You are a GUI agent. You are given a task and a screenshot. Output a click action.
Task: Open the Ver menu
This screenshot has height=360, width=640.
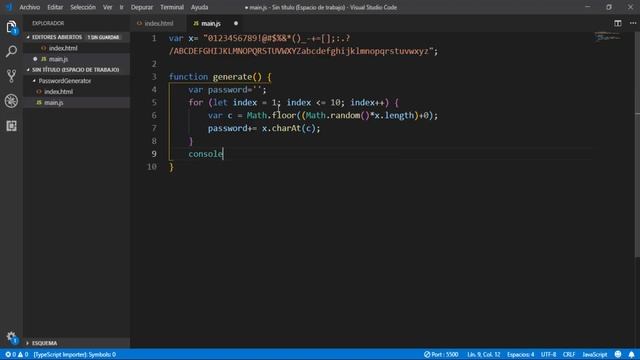[x=107, y=7]
